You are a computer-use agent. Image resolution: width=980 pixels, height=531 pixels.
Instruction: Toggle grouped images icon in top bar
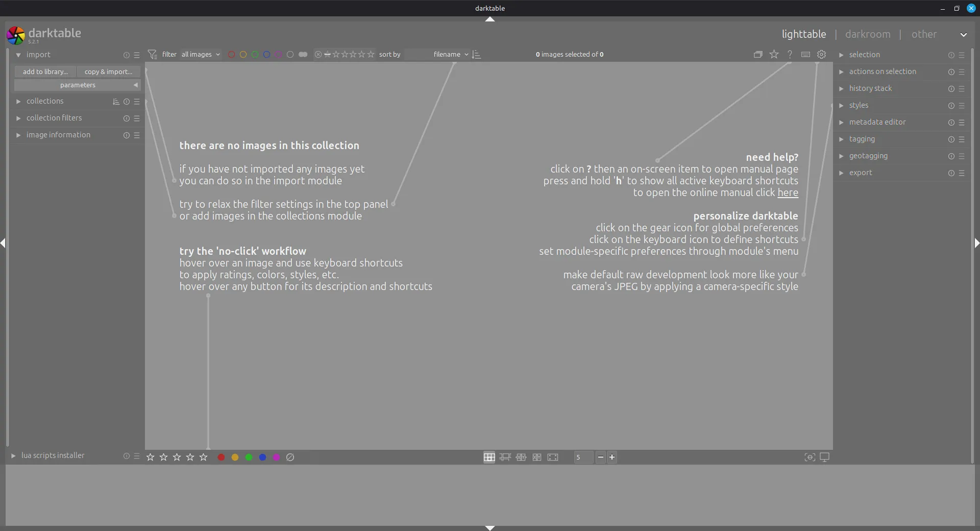click(758, 54)
